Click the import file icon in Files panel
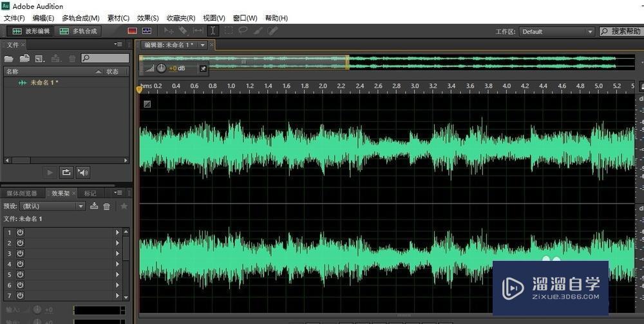Viewport: 644px width, 324px height. coord(24,59)
